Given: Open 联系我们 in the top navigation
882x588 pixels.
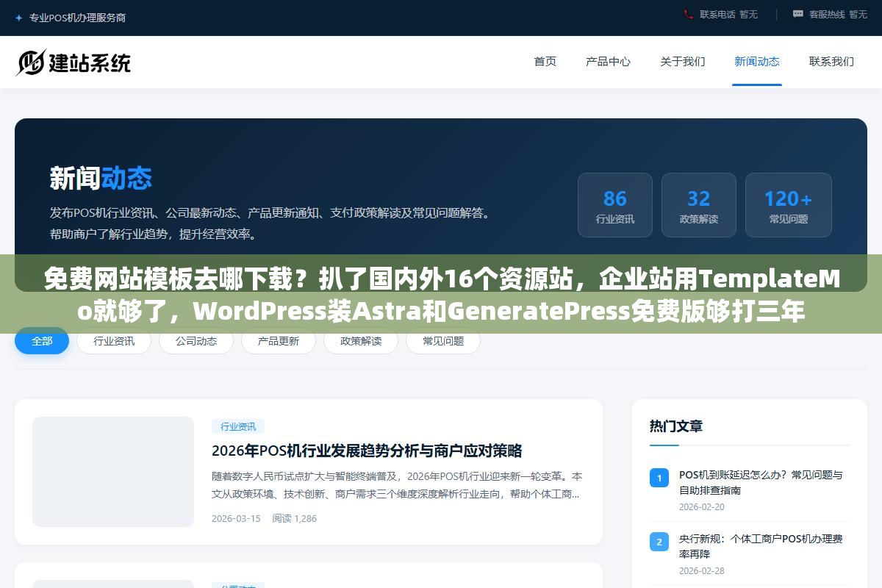Looking at the screenshot, I should coord(831,62).
